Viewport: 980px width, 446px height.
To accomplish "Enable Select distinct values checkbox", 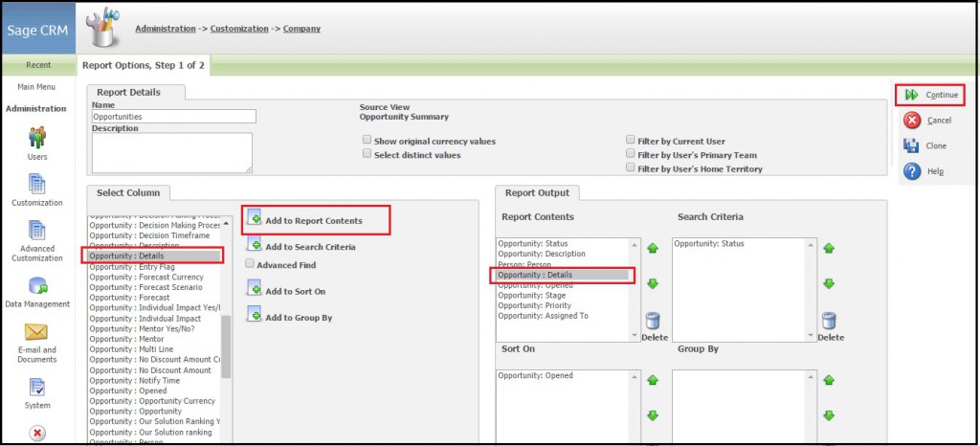I will coord(367,154).
